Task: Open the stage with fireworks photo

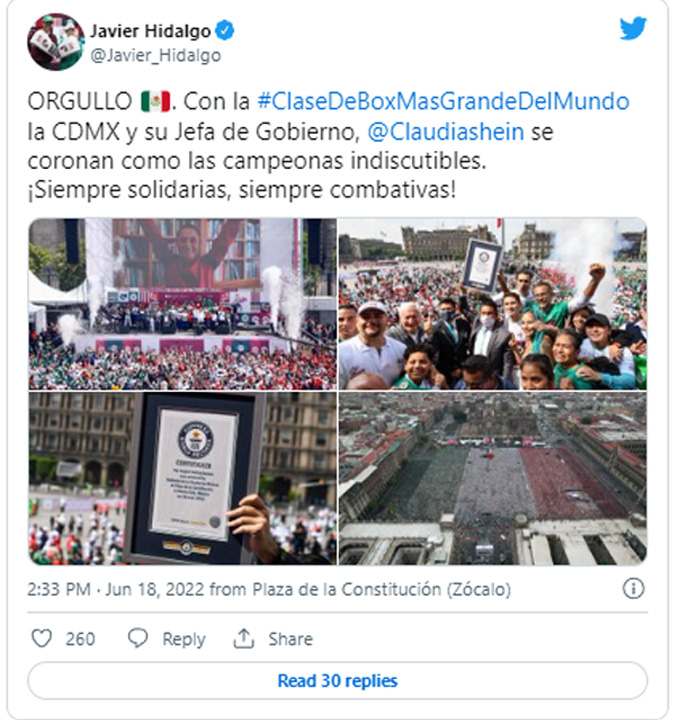Action: pos(182,304)
